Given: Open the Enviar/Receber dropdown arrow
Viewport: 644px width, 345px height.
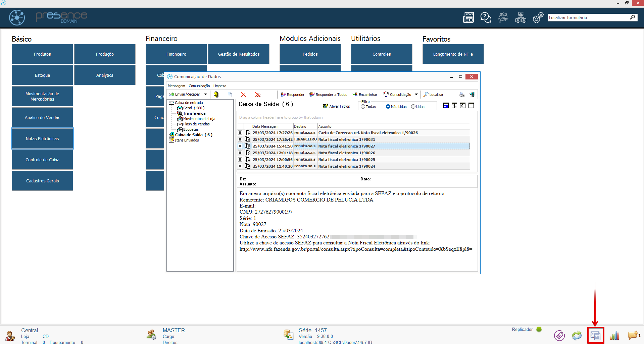Looking at the screenshot, I should click(205, 95).
